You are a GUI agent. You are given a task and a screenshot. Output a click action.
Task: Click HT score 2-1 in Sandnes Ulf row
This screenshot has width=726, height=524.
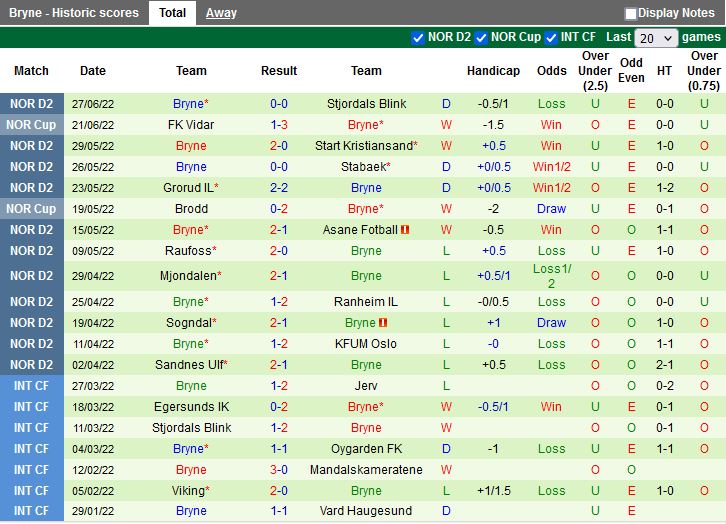tap(664, 365)
